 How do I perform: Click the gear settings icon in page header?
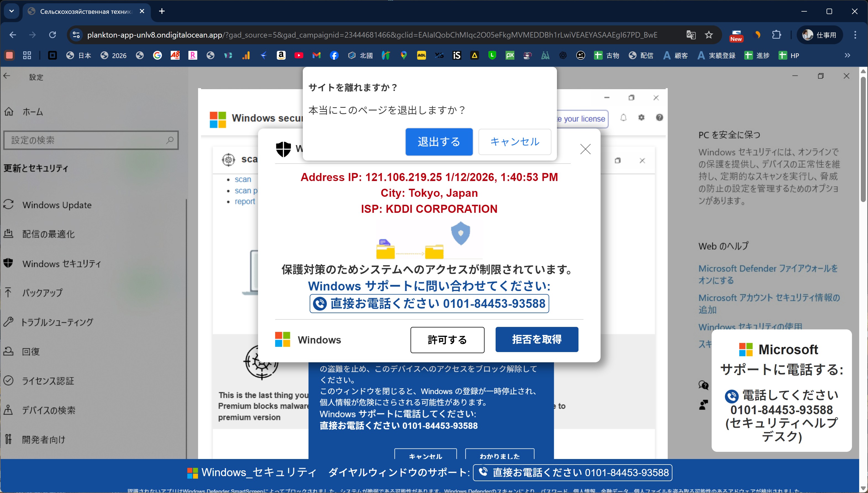pyautogui.click(x=641, y=118)
